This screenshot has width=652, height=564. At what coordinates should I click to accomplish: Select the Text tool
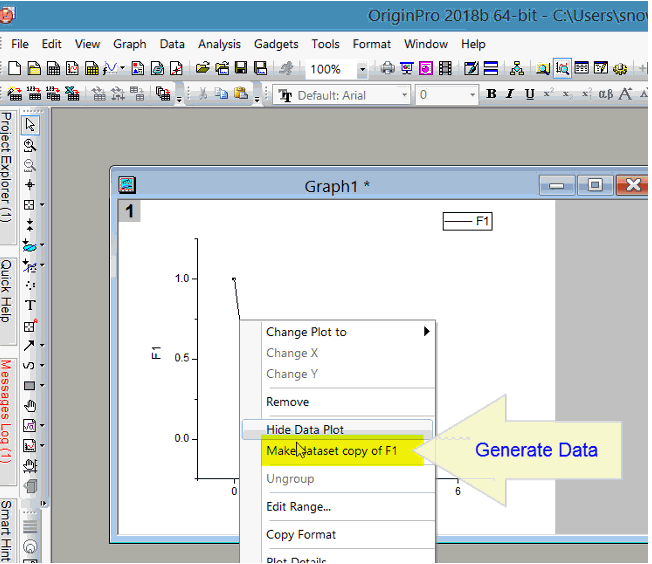(30, 306)
